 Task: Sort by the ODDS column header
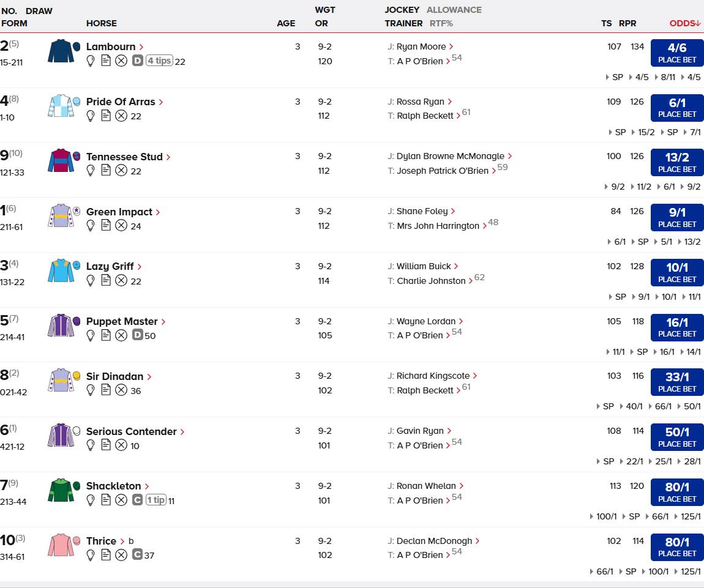click(x=684, y=23)
